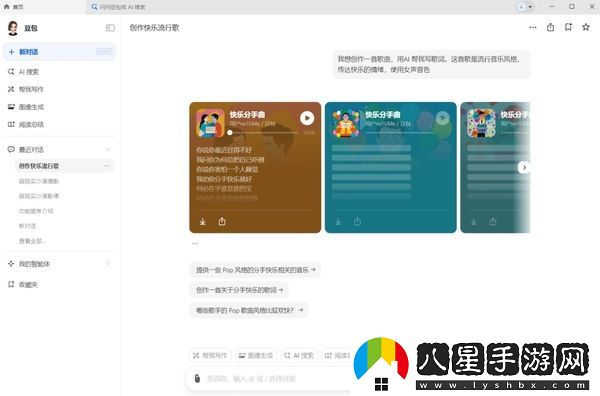Click the add-bookmark icon in the chat header
Viewport: 600px width, 396px height.
pos(568,27)
